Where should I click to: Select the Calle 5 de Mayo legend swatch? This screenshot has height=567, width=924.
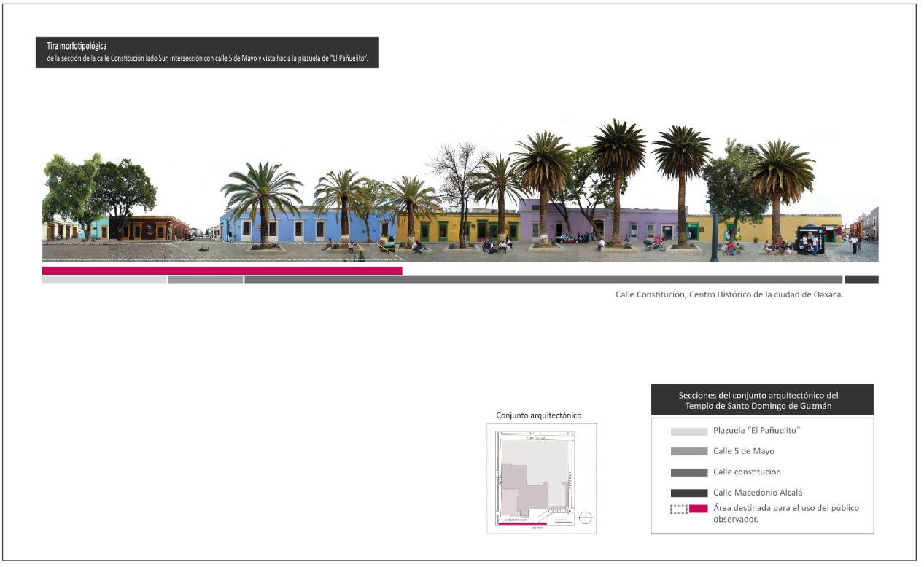(688, 452)
